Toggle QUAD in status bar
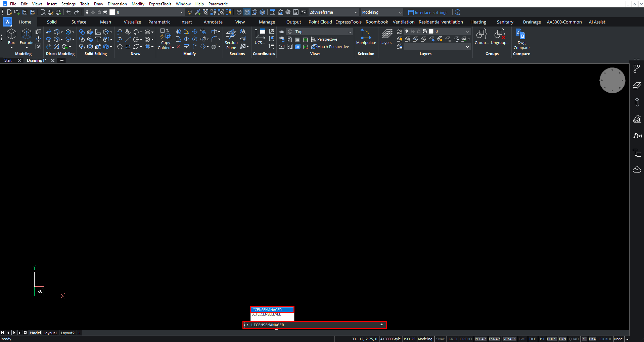The width and height of the screenshot is (644, 342). coord(573,339)
